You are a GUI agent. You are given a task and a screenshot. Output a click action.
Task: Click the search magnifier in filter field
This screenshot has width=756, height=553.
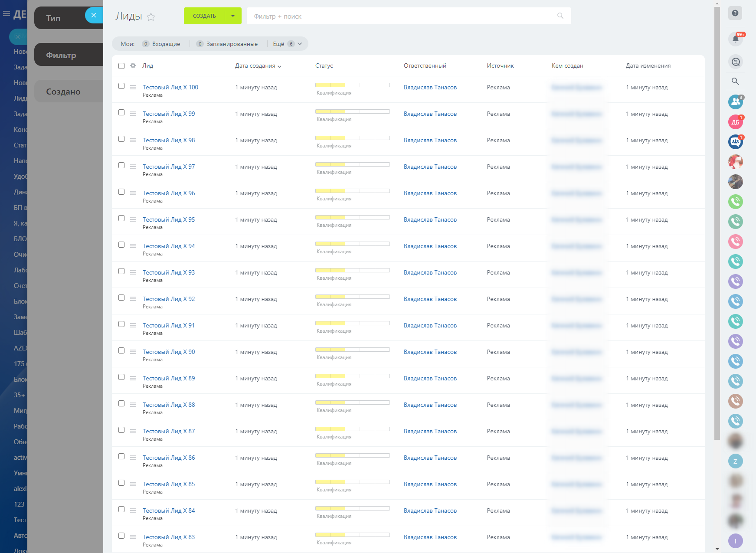pos(560,16)
